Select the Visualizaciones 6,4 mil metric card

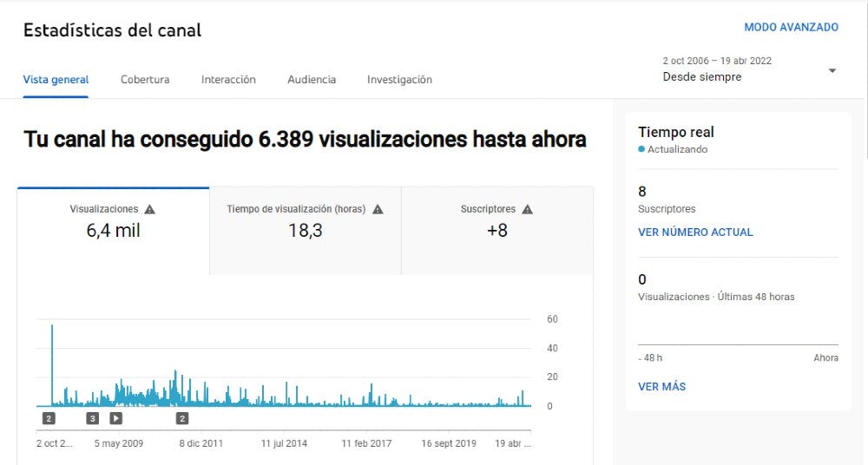tap(113, 231)
